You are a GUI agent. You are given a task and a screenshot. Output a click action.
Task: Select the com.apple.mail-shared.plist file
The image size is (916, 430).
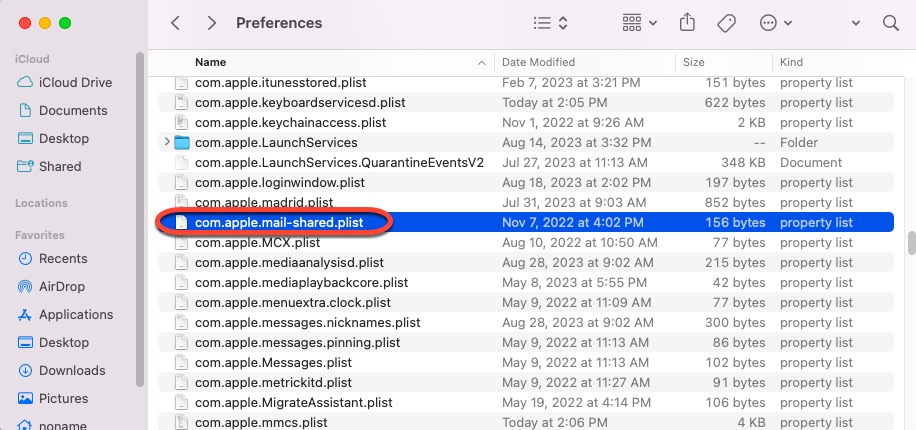tap(279, 222)
